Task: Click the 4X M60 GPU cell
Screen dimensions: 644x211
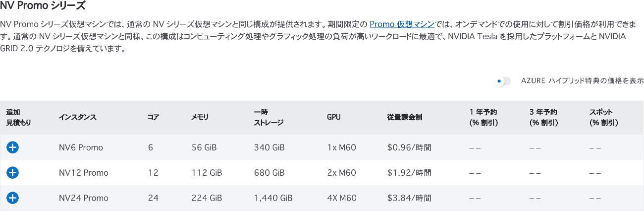Action: pyautogui.click(x=342, y=198)
